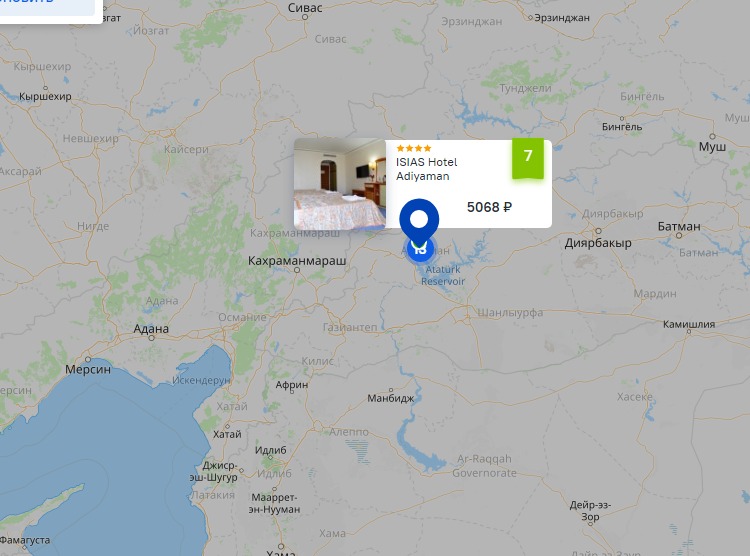Image resolution: width=750 pixels, height=556 pixels.
Task: Click the four-star rating icons
Action: coord(414,148)
